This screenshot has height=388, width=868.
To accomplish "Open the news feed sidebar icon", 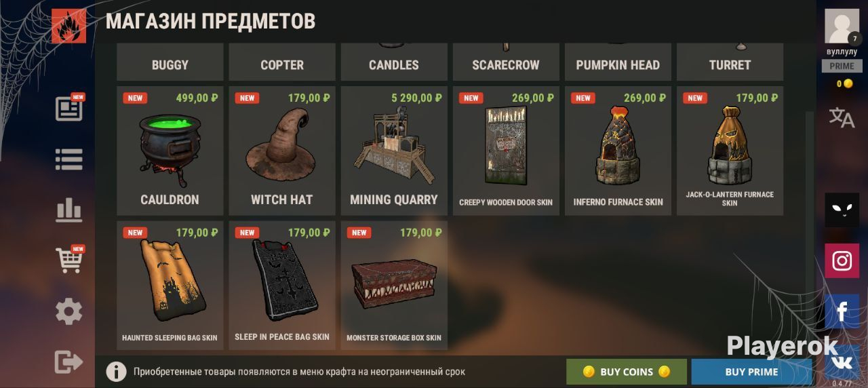I will pos(69,108).
